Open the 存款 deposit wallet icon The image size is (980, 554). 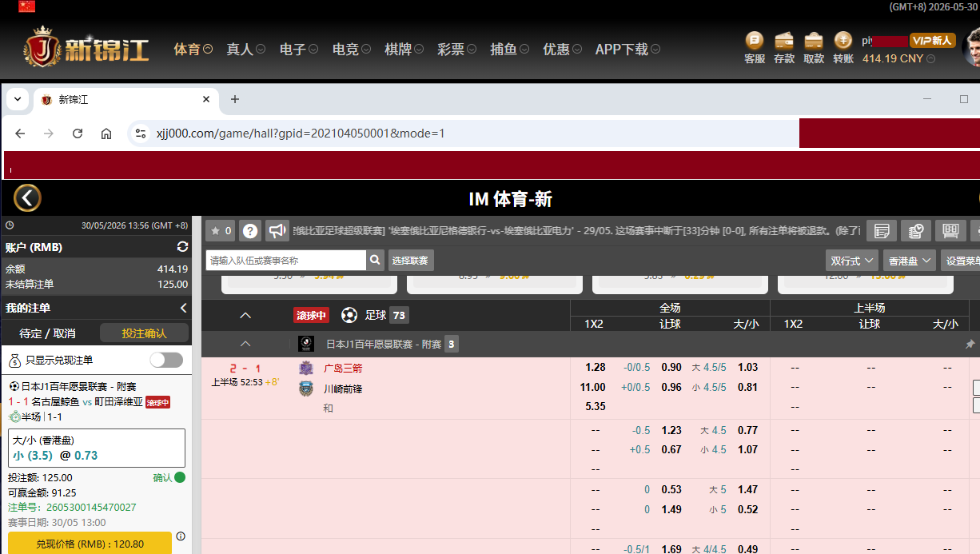pyautogui.click(x=784, y=41)
